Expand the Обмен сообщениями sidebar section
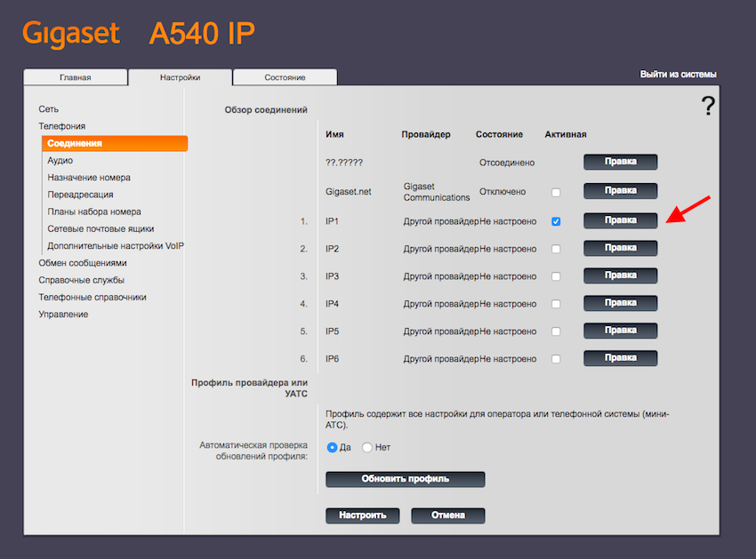756x559 pixels. (83, 263)
